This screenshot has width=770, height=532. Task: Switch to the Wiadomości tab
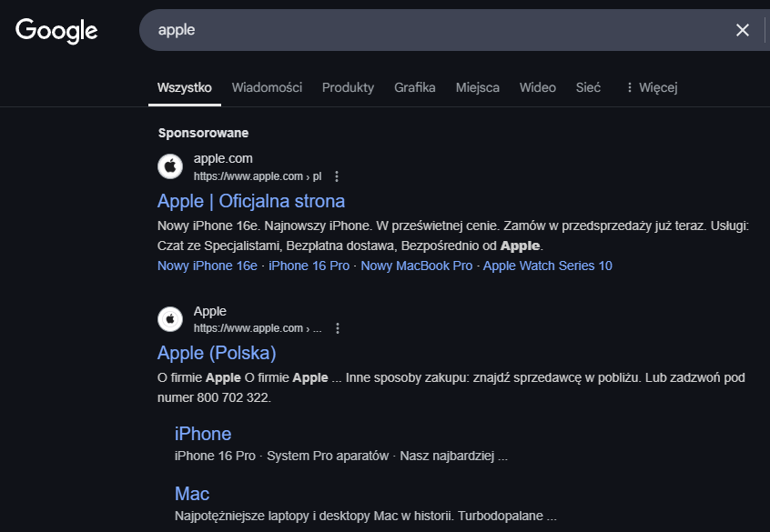[x=267, y=87]
